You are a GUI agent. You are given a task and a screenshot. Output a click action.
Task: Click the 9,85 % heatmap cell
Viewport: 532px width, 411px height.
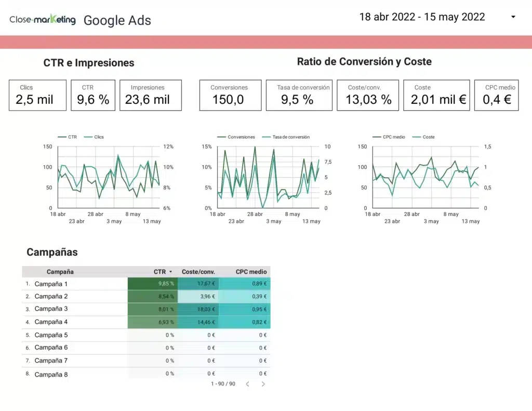(x=153, y=284)
